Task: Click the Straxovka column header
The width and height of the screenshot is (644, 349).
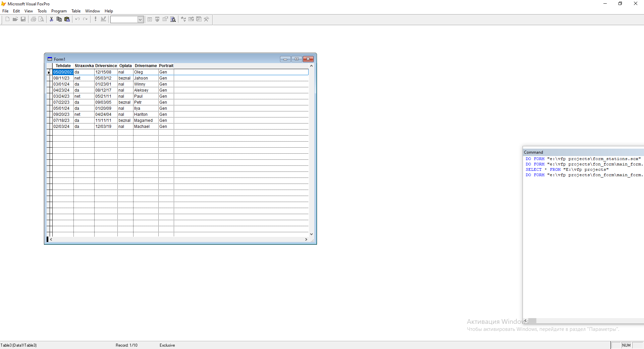Action: (84, 66)
